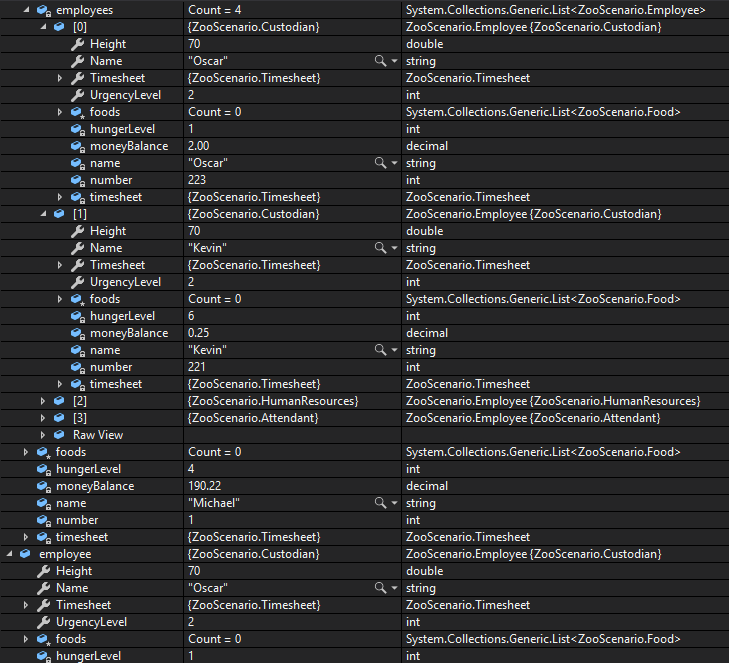Screen dimensions: 729x663
Task: Click the field icon beside moneyBalance 0.25
Action: click(77, 333)
